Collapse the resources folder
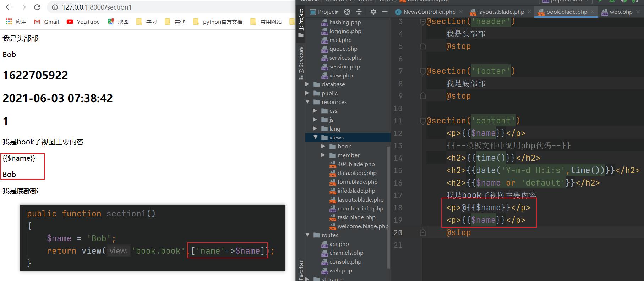The width and height of the screenshot is (644, 281). point(307,102)
